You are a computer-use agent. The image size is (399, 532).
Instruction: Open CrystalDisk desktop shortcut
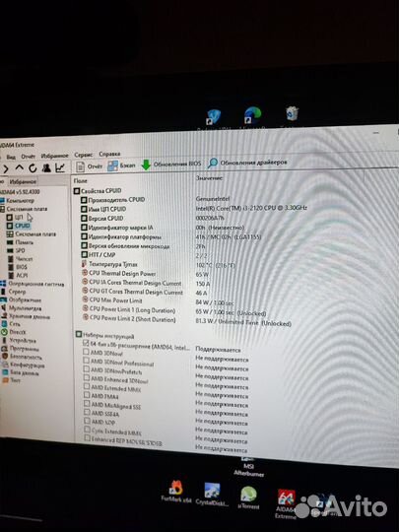pos(212,495)
